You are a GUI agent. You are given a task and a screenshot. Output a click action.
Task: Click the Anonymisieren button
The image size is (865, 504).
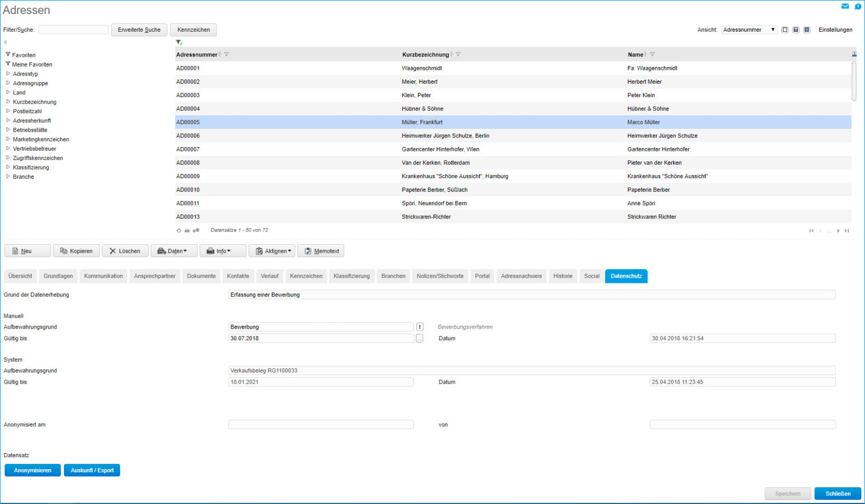[32, 470]
